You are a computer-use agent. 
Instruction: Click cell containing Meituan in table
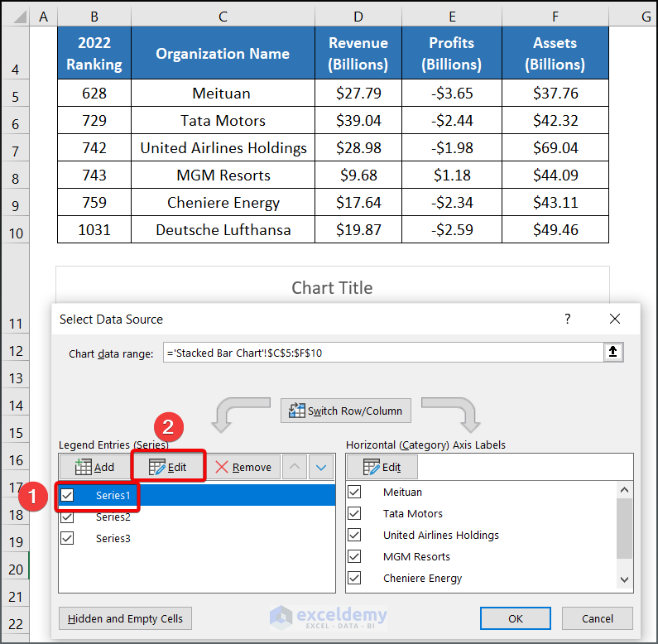(223, 94)
